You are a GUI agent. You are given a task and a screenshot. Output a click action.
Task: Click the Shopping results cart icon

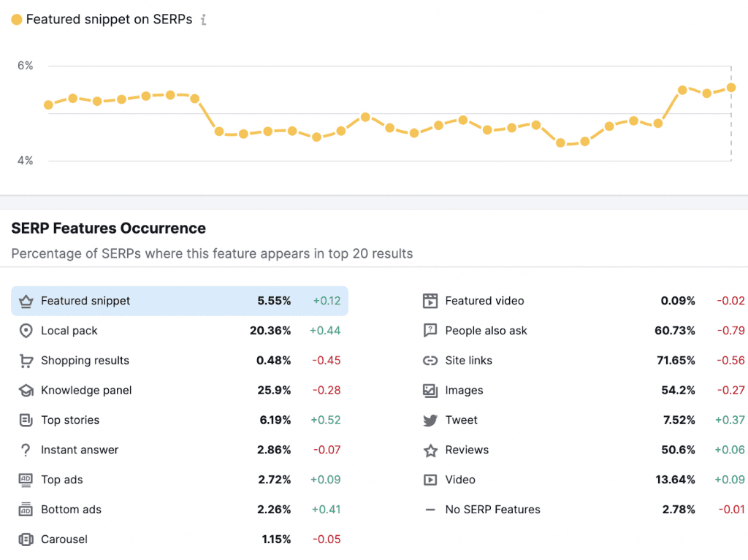26,361
